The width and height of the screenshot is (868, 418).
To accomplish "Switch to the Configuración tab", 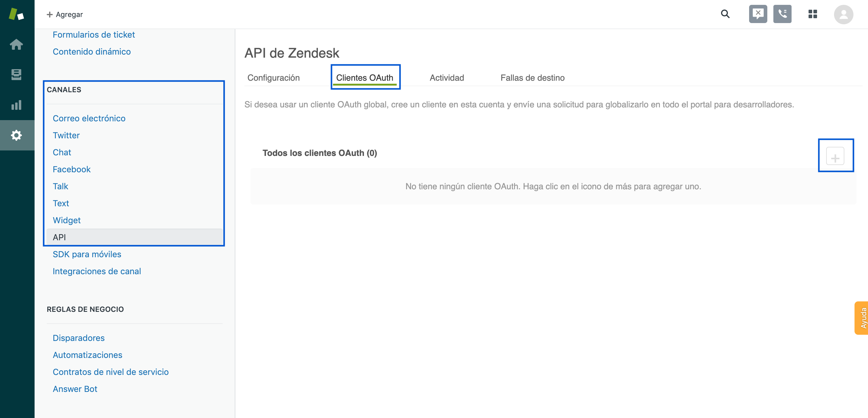I will 274,78.
